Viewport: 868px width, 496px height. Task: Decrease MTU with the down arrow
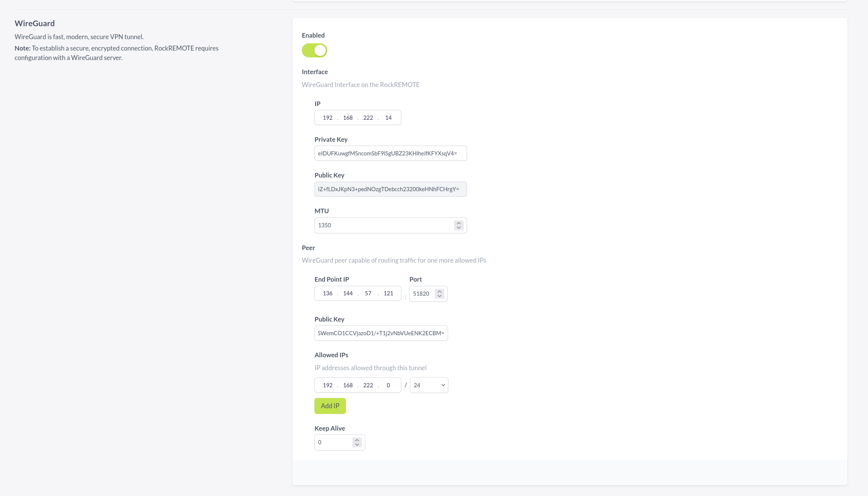(x=459, y=228)
